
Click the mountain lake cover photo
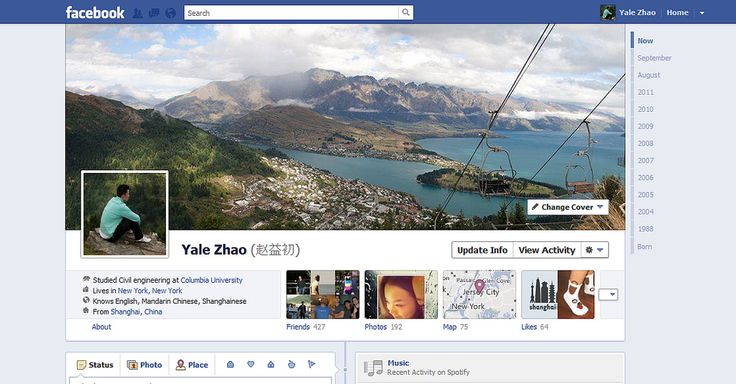click(x=345, y=127)
